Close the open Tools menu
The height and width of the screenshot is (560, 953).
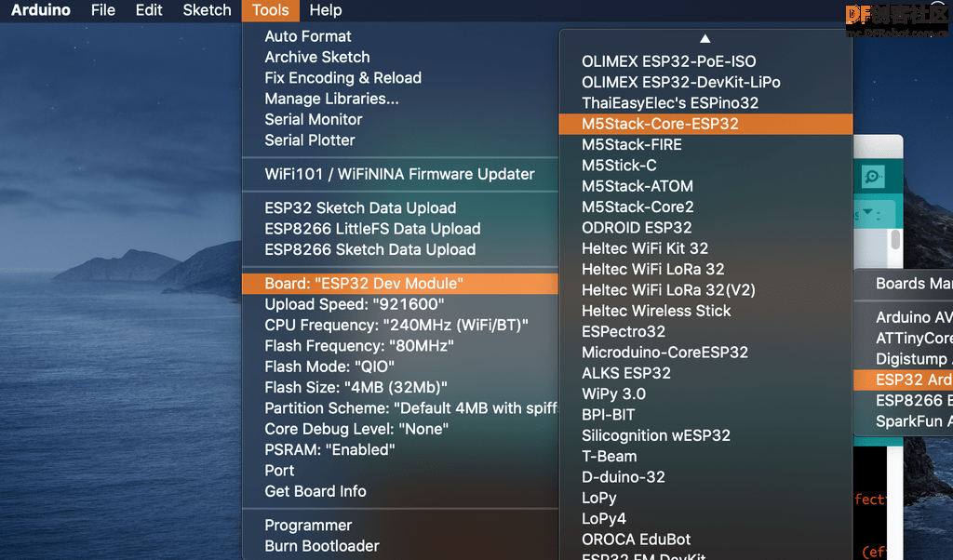[x=271, y=10]
